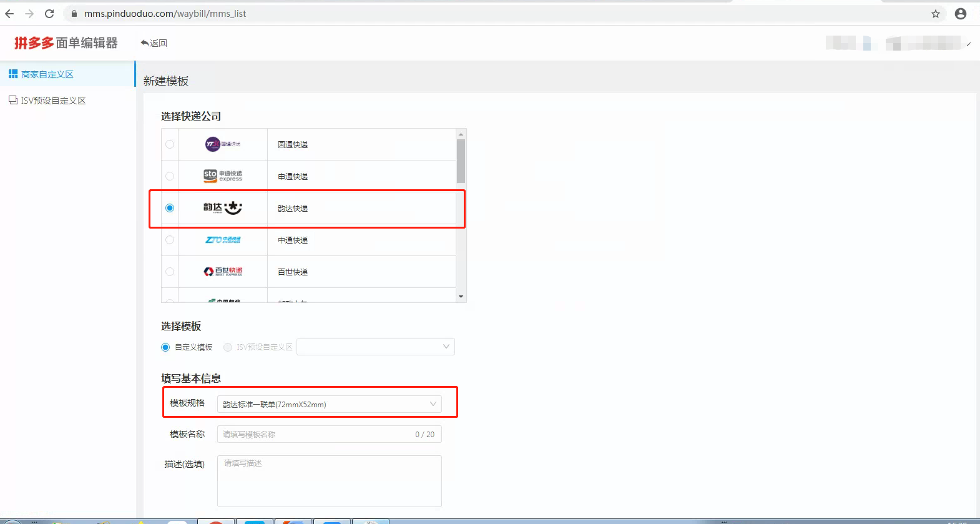This screenshot has width=980, height=524.
Task: Click the browser back arrow
Action: [9, 14]
